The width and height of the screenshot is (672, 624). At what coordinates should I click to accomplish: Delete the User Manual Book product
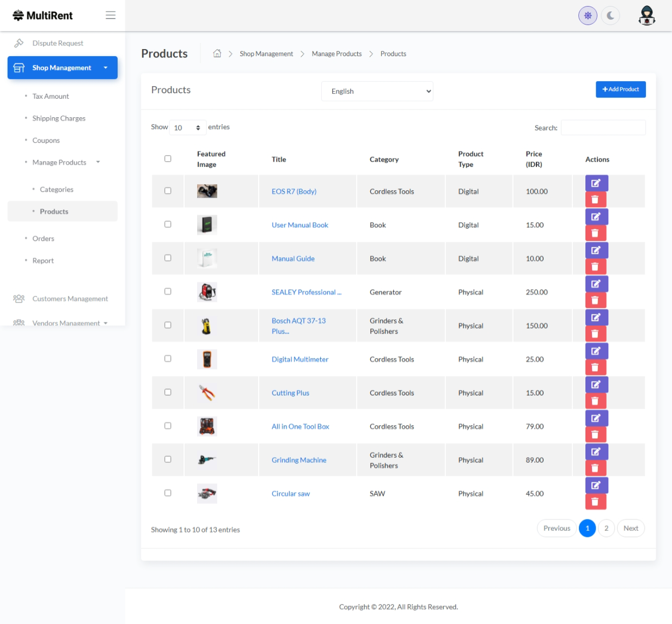(x=595, y=233)
